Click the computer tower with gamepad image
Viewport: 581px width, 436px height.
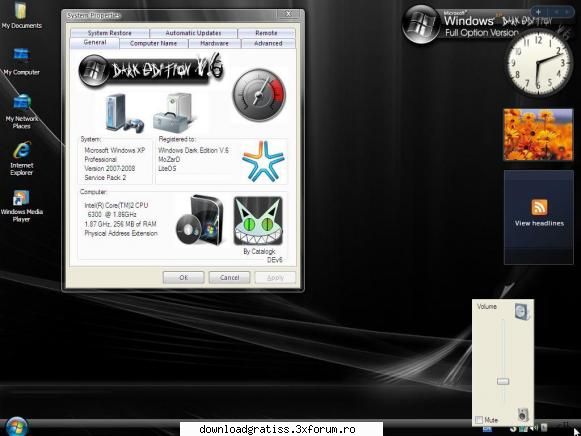coord(123,113)
